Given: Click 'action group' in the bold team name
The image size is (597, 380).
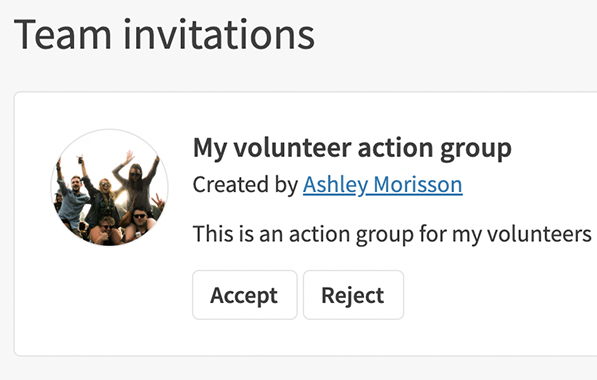Looking at the screenshot, I should tap(434, 148).
